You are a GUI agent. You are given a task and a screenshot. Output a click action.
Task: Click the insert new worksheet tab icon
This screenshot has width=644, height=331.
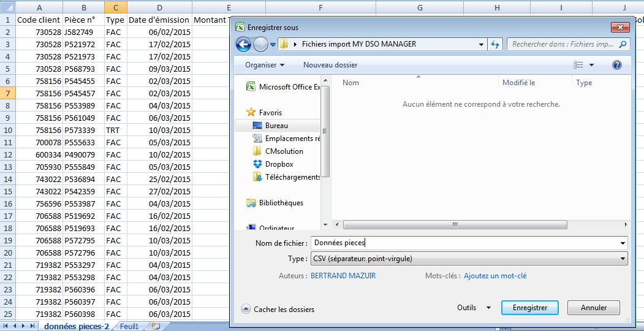[155, 326]
